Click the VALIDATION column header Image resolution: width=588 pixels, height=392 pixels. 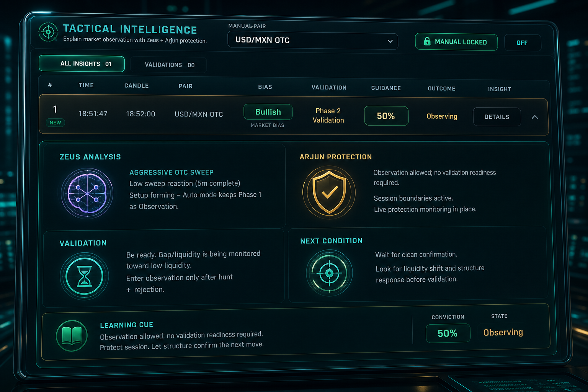(x=329, y=88)
